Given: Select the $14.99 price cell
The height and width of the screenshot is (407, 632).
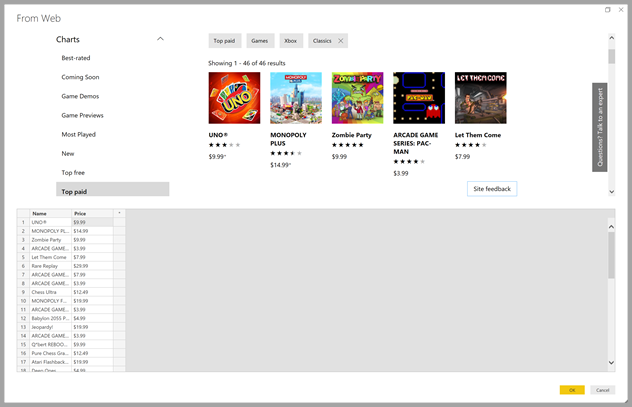Looking at the screenshot, I should click(x=92, y=231).
